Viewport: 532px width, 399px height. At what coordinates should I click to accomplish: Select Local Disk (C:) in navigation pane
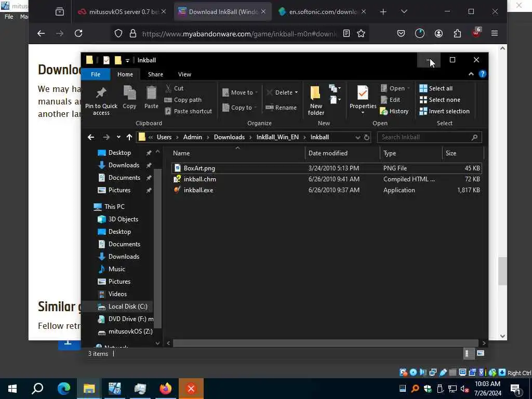pos(128,307)
